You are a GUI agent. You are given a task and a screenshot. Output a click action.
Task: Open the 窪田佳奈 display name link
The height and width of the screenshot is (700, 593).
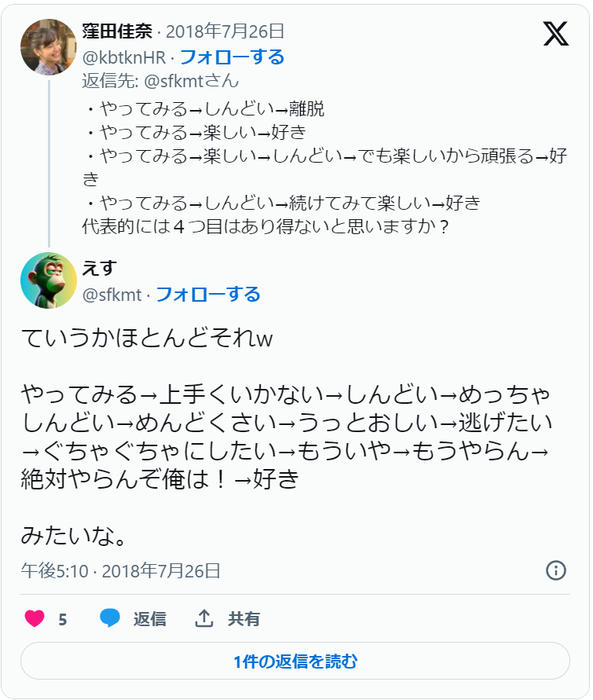117,32
